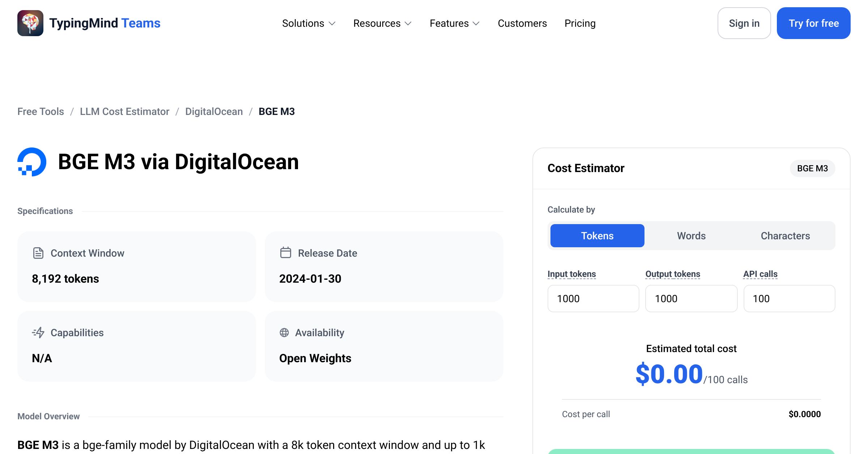The image size is (868, 454).
Task: Click the Release Date calendar icon
Action: [x=286, y=253]
